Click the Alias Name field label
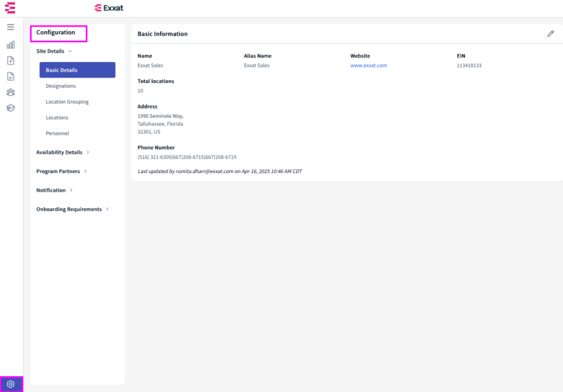563x392 pixels. point(258,56)
